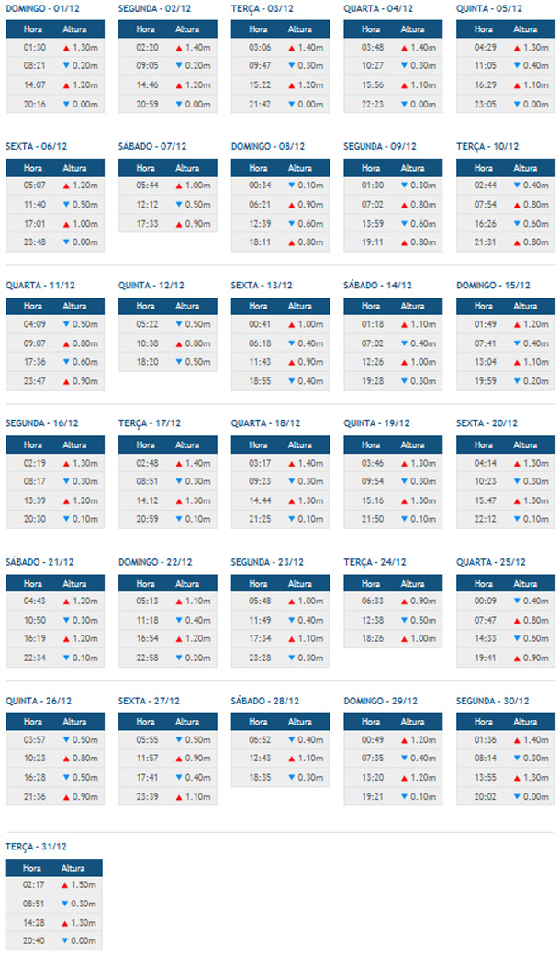Image resolution: width=560 pixels, height=956 pixels.
Task: Click the 23:39 time cell on Sexta 27/12
Action: click(x=147, y=797)
